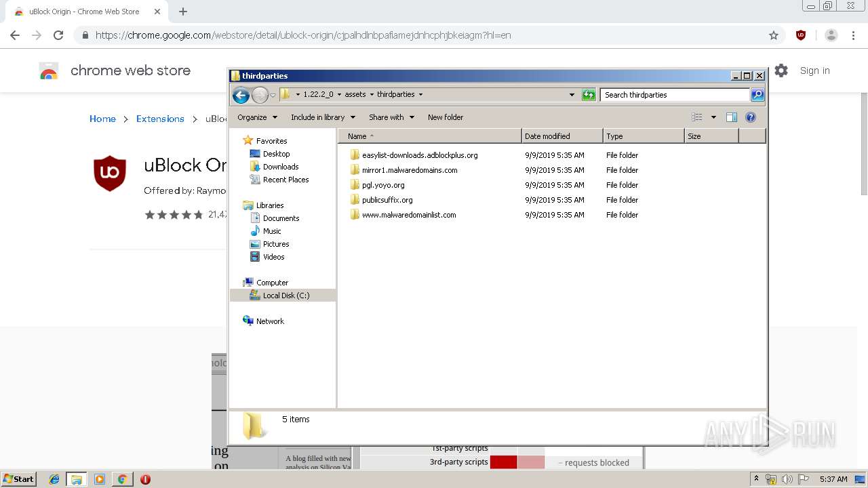Expand the arrow after thirdparties breadcrumb
Screen dimensions: 868x488
[420, 95]
